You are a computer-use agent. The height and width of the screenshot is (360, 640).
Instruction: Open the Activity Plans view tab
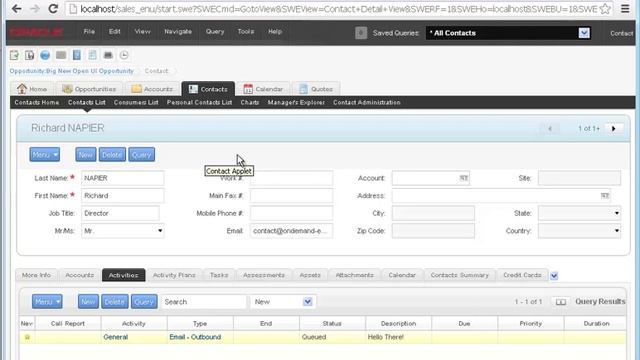pyautogui.click(x=174, y=275)
